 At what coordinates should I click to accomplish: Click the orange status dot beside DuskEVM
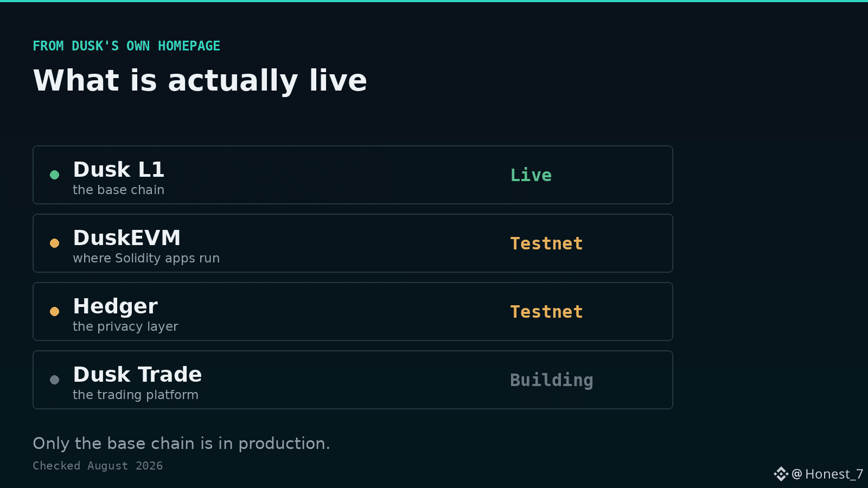tap(54, 243)
